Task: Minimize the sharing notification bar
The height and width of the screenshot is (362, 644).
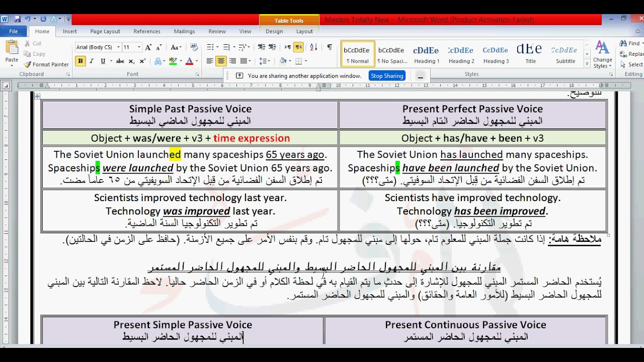Action: coord(421,76)
